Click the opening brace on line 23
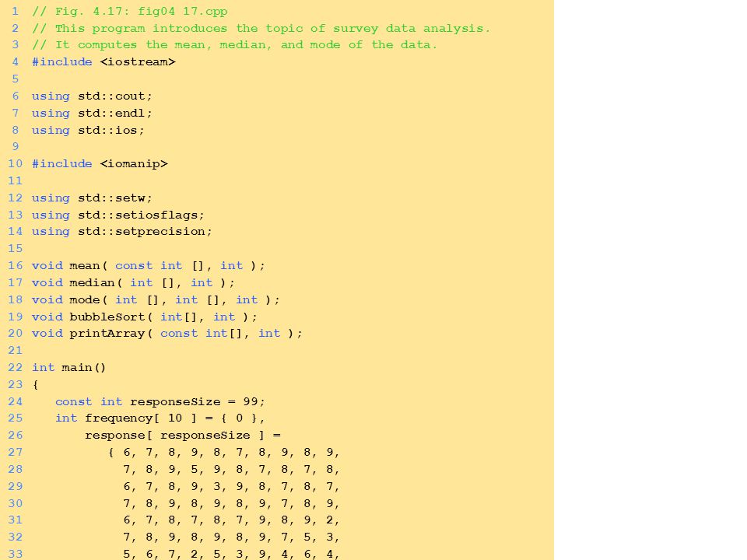The width and height of the screenshot is (747, 560). (35, 385)
